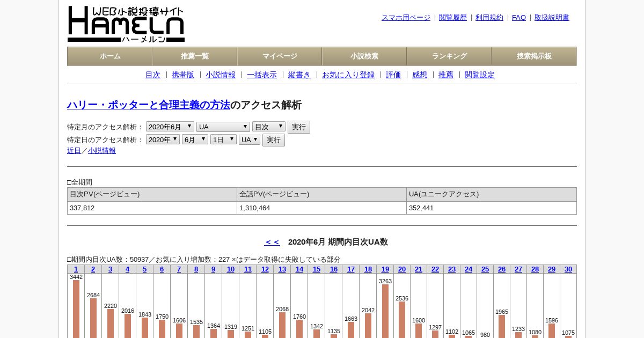Open the FAQ link

pyautogui.click(x=519, y=18)
